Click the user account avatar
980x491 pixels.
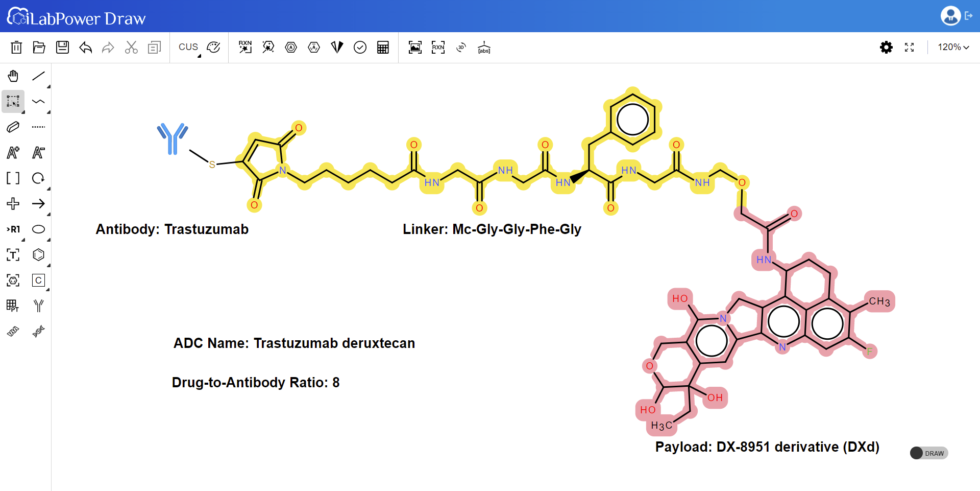click(x=950, y=16)
